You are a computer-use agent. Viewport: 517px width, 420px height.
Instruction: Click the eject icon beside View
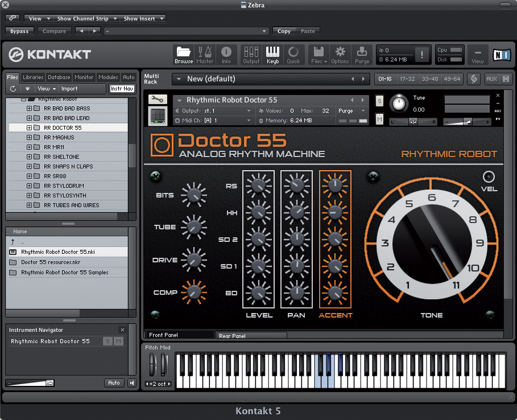coord(27,89)
